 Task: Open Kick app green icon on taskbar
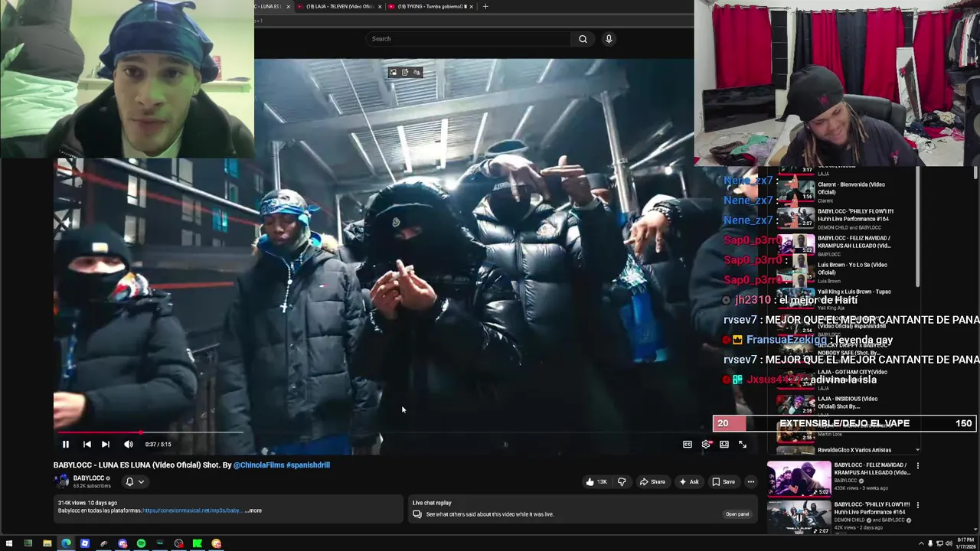(x=198, y=543)
